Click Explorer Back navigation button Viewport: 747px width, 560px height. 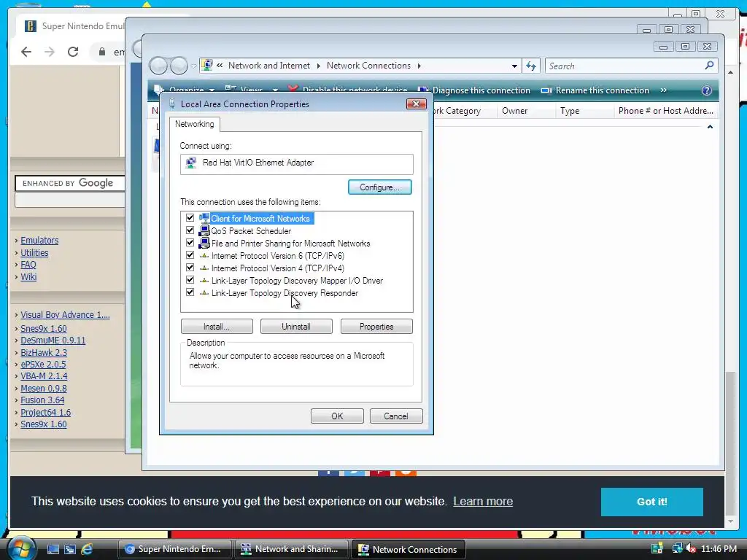coord(158,66)
